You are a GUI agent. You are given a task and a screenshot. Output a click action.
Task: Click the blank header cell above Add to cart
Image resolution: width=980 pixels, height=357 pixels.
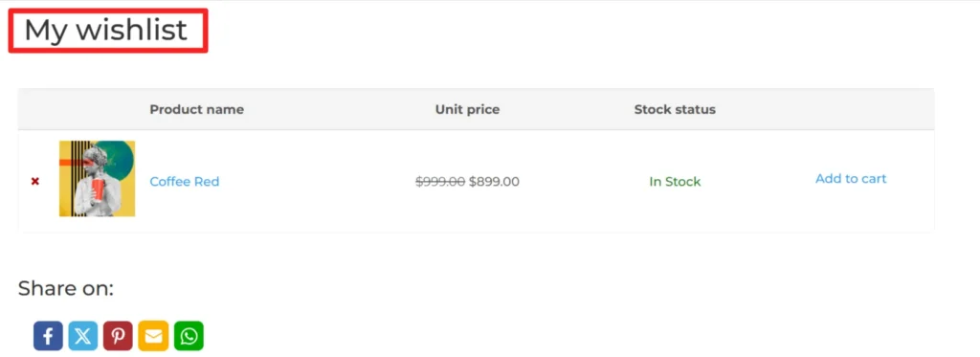(x=851, y=109)
